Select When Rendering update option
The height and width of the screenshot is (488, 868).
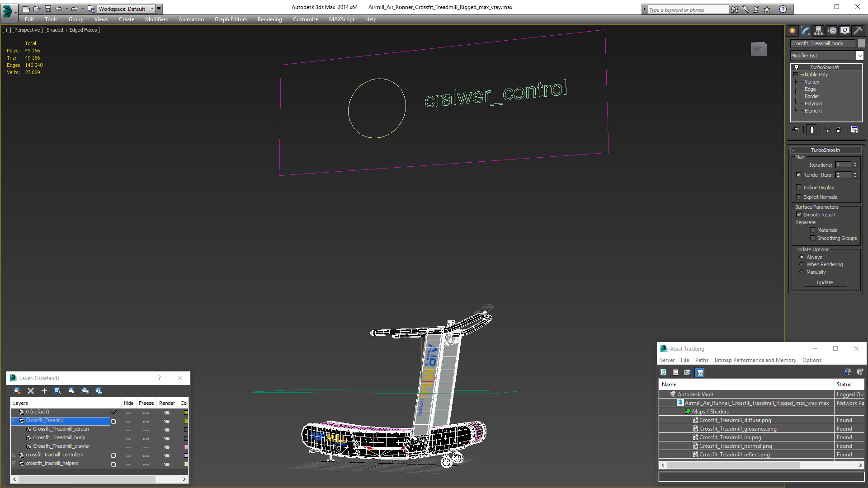tap(802, 264)
